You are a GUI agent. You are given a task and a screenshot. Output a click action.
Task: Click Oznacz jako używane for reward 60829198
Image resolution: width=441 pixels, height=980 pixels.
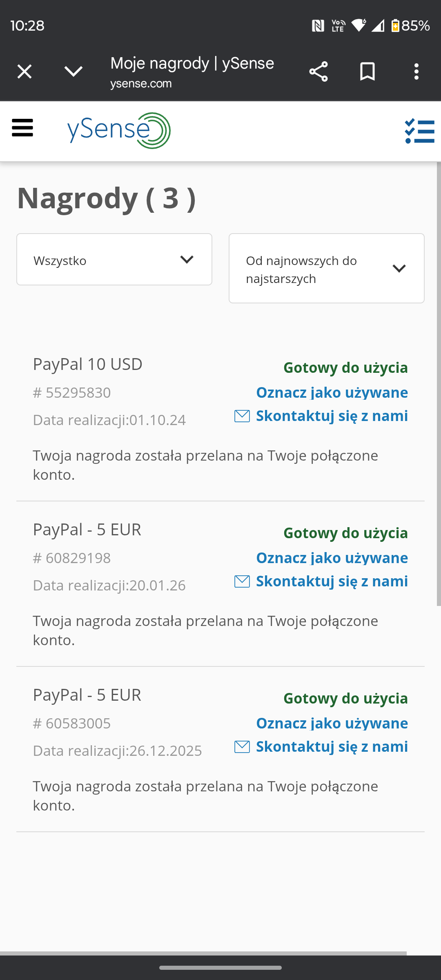point(332,558)
